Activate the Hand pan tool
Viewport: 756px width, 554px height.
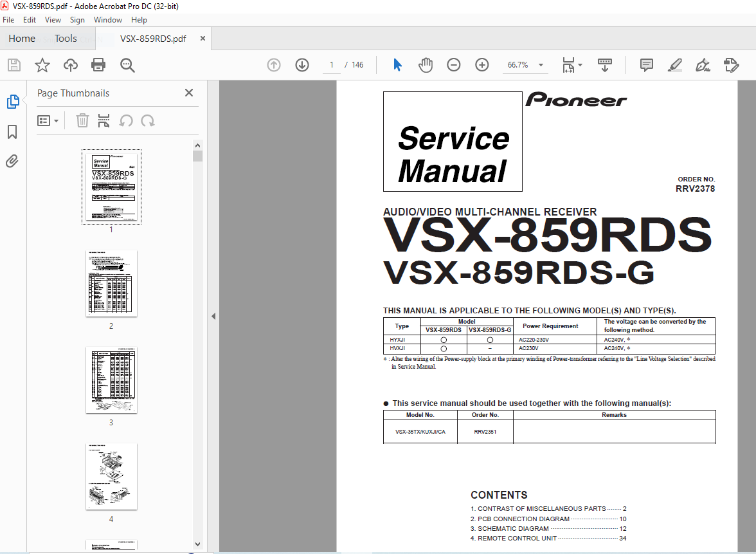426,64
